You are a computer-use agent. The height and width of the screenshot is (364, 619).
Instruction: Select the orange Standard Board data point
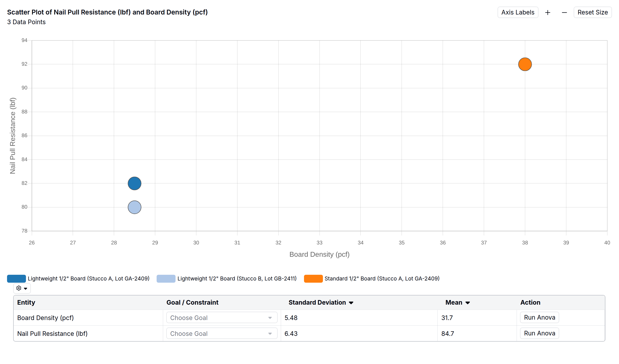click(x=525, y=64)
